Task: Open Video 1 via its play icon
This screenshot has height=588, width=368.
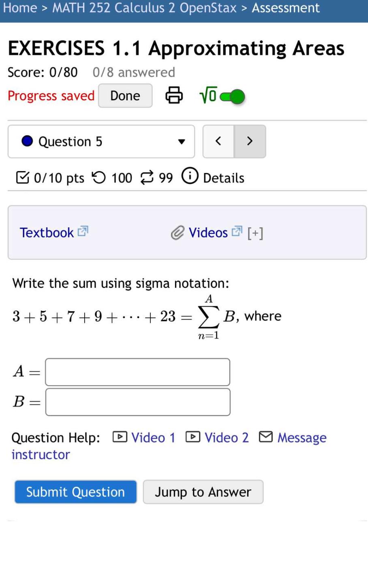Action: (120, 437)
